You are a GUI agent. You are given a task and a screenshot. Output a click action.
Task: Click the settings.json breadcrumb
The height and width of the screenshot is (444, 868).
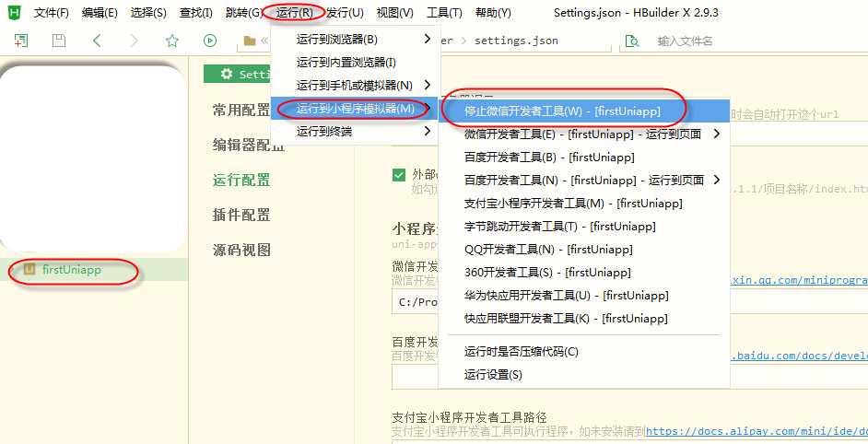pyautogui.click(x=516, y=41)
